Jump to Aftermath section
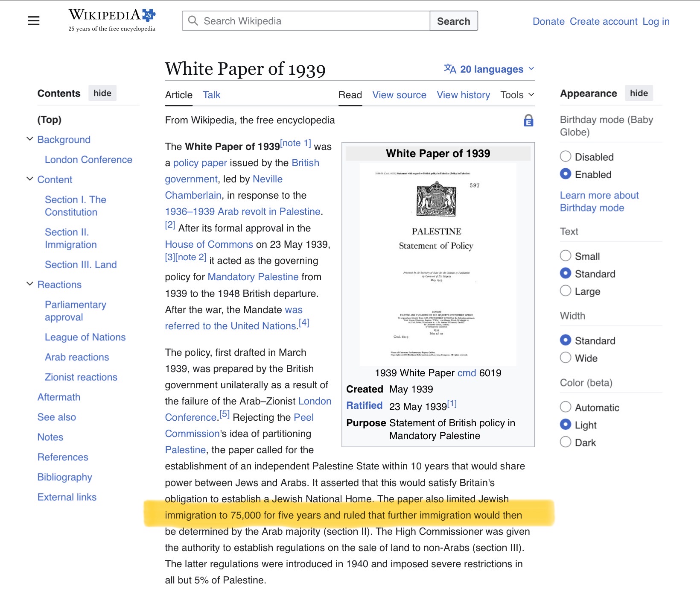700x595 pixels. [59, 397]
